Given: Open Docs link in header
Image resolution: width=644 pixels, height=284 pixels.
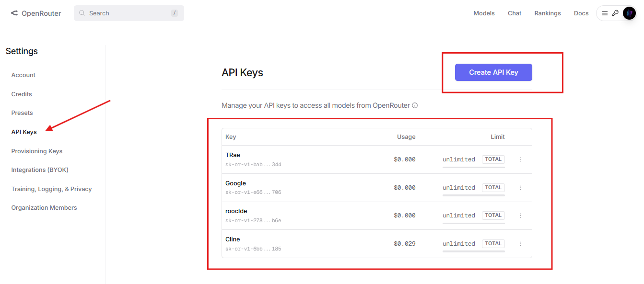Looking at the screenshot, I should [x=581, y=13].
